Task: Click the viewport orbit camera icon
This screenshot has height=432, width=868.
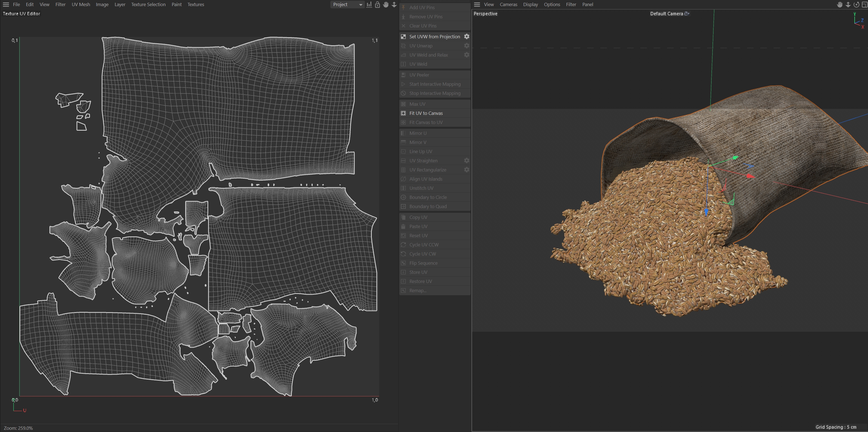Action: [x=856, y=4]
